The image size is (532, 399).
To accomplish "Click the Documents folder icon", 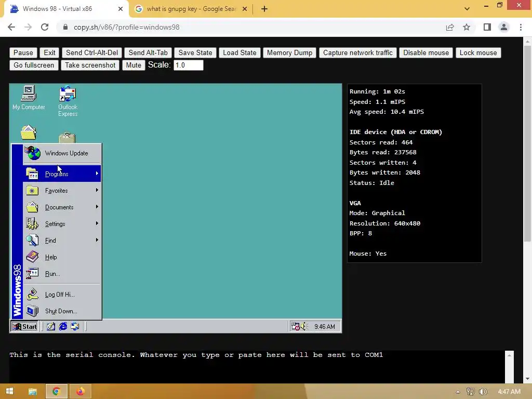I will [x=32, y=207].
